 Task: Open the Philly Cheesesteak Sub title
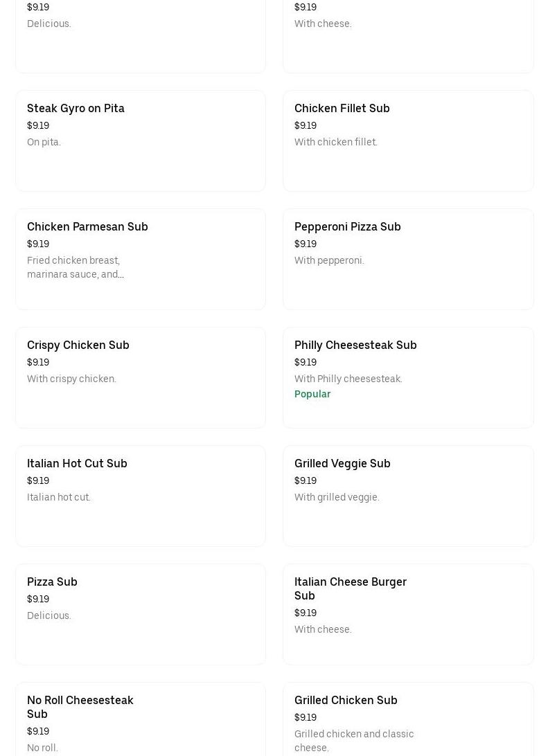[355, 345]
